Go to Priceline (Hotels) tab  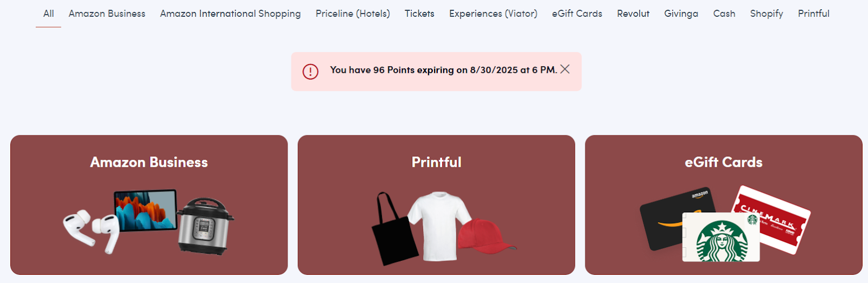click(x=353, y=14)
